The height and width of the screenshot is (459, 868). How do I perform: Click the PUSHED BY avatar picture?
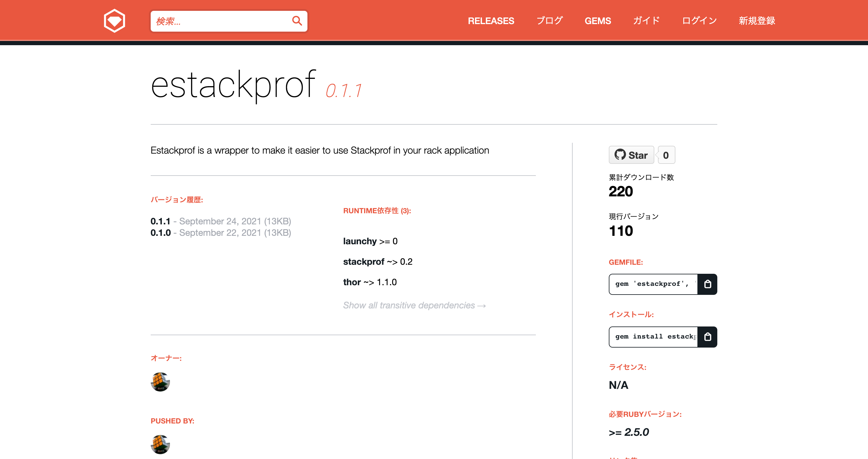click(160, 444)
